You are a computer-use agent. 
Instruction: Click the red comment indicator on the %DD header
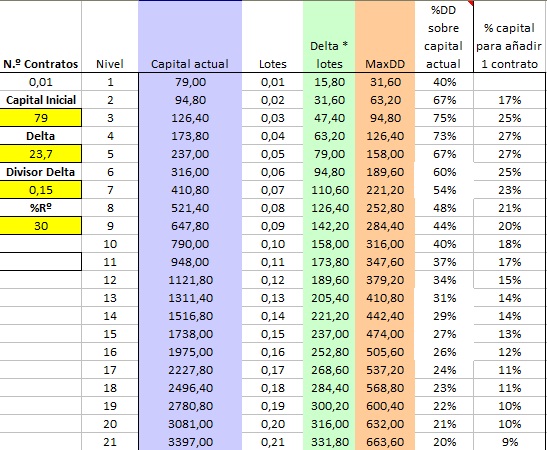471,3
